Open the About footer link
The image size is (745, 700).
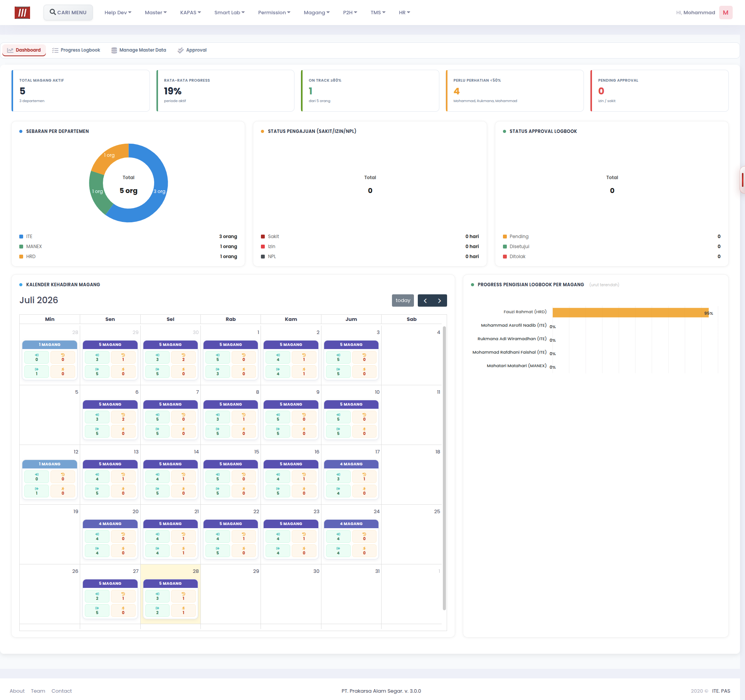click(17, 691)
